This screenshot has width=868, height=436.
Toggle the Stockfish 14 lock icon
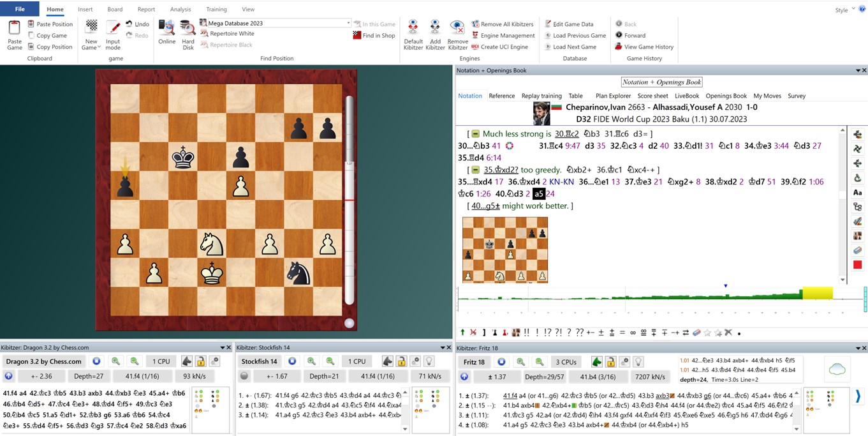[401, 361]
